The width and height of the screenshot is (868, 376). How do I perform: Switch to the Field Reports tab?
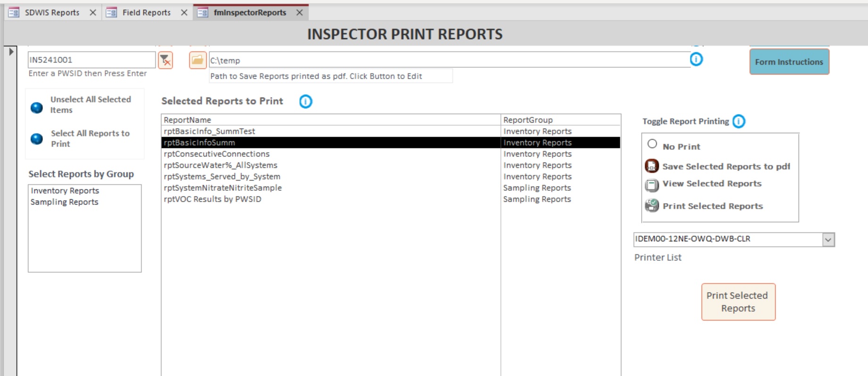coord(146,13)
